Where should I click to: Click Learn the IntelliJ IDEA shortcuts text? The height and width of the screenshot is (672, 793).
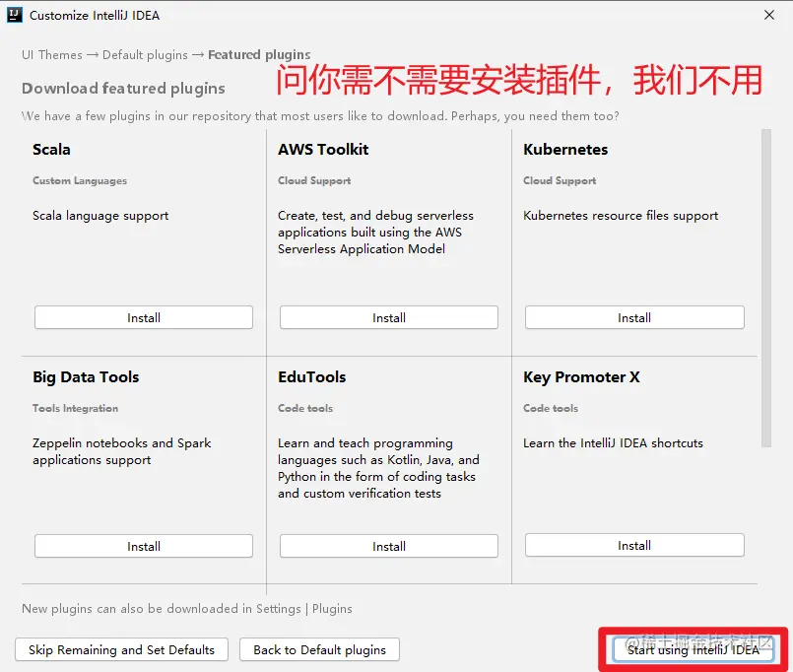tap(613, 443)
